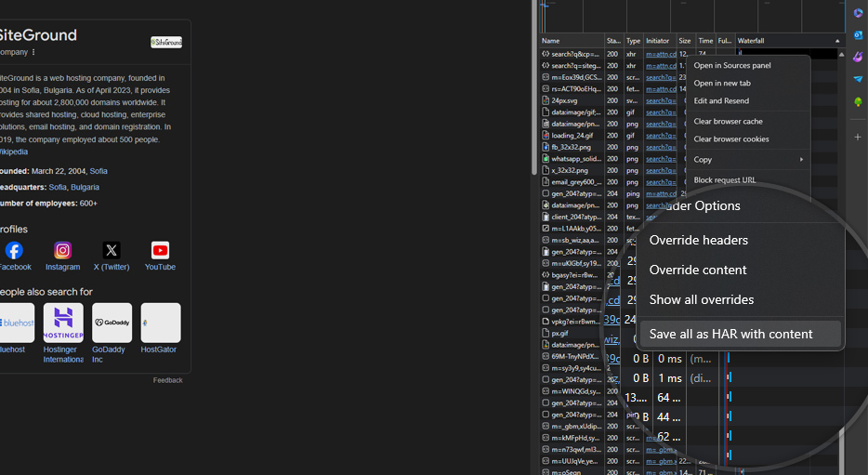Choose Open in Sources panel

pyautogui.click(x=731, y=65)
